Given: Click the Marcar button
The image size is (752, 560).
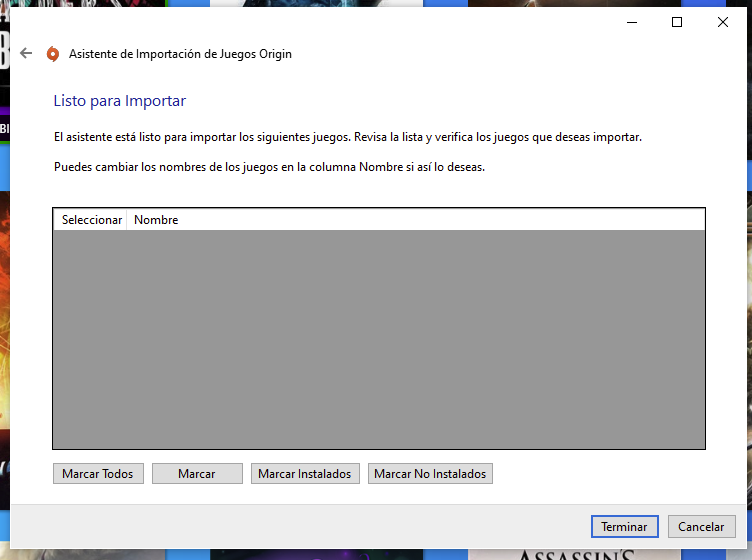Looking at the screenshot, I should 197,474.
